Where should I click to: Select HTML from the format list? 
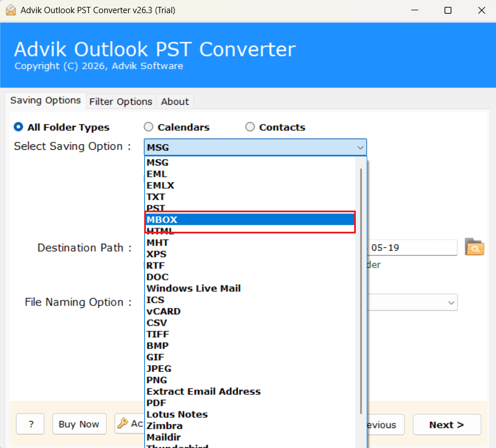pyautogui.click(x=250, y=231)
